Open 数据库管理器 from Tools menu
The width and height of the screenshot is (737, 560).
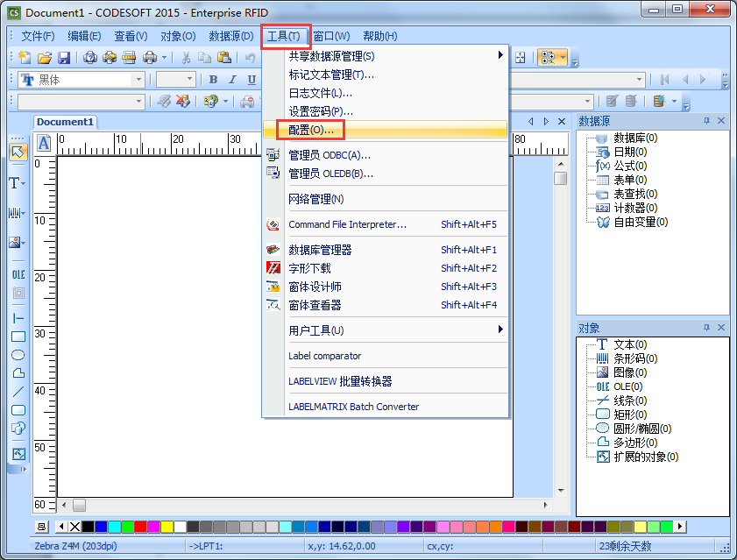point(385,250)
